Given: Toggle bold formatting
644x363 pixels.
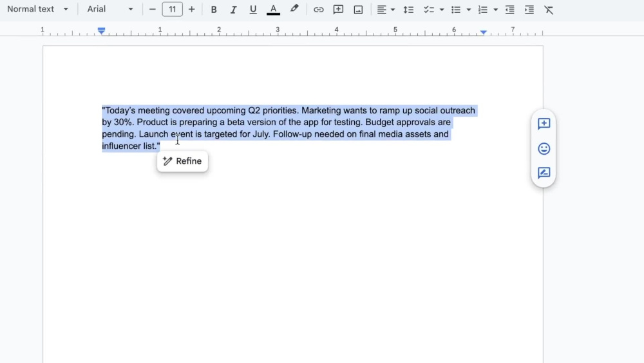Looking at the screenshot, I should (x=214, y=10).
